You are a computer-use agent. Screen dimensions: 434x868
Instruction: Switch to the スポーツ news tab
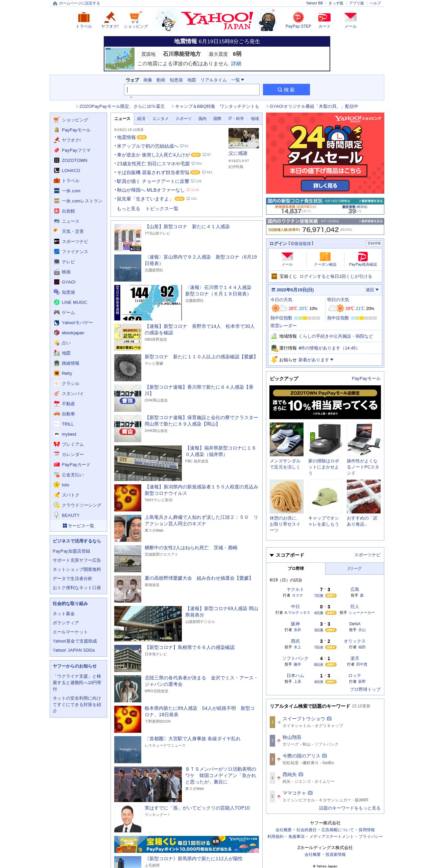(x=183, y=119)
